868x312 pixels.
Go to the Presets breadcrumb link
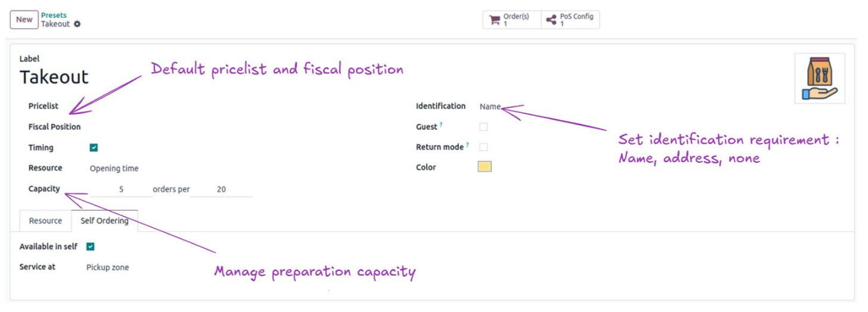pyautogui.click(x=54, y=16)
